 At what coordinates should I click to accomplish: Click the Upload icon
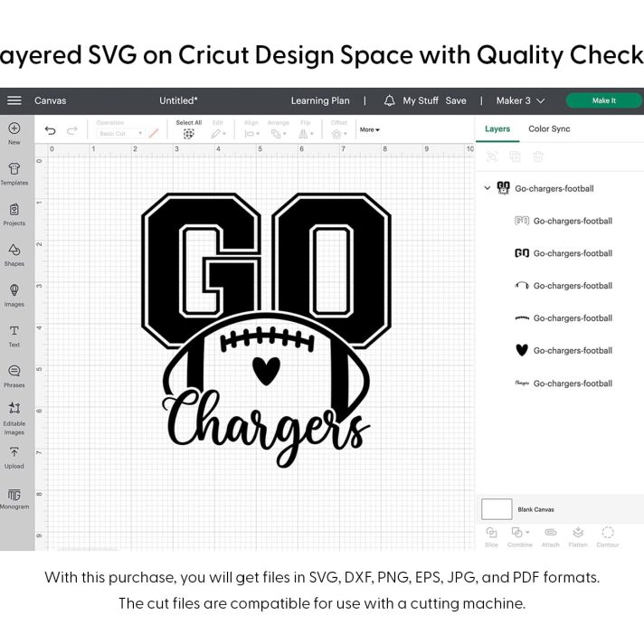tap(14, 452)
